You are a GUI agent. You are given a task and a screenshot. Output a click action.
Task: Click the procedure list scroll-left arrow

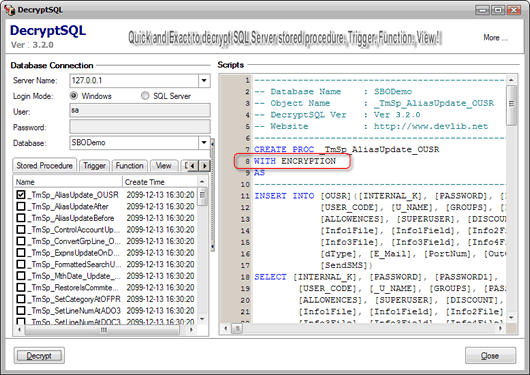(x=19, y=330)
